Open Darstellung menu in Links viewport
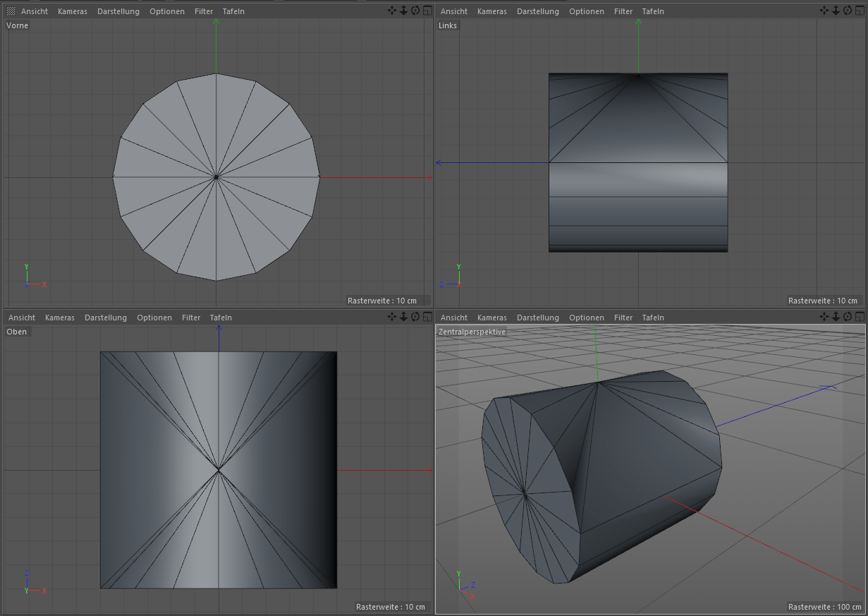This screenshot has width=868, height=616. (538, 11)
